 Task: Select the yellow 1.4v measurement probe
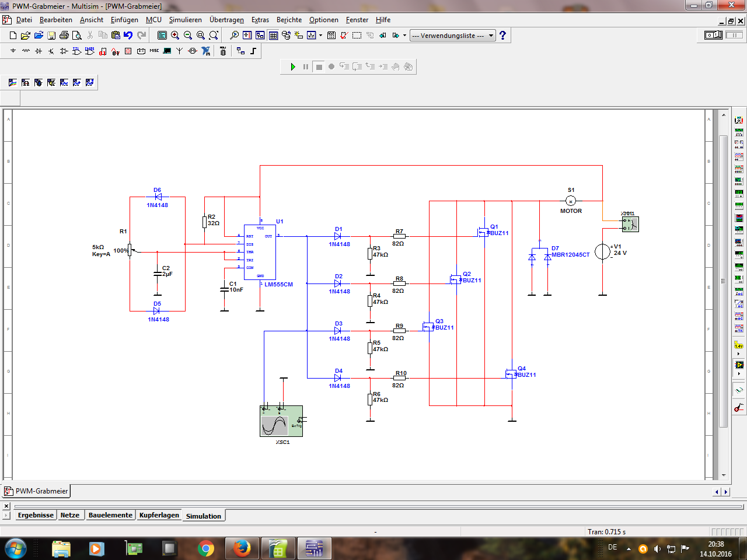tap(739, 346)
